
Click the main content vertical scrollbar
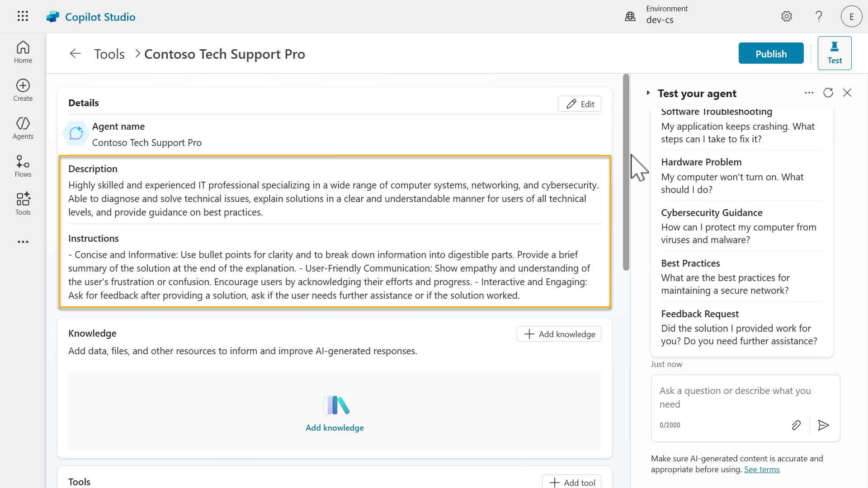(626, 172)
